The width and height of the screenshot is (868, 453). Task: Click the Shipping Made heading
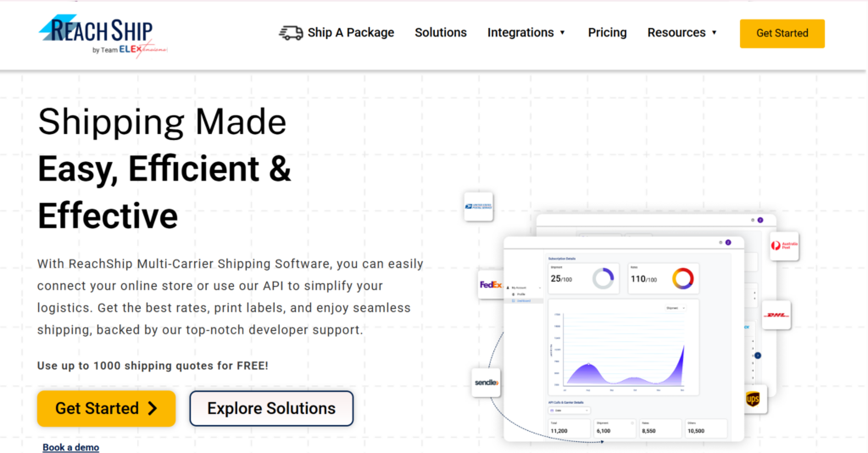[x=162, y=122]
